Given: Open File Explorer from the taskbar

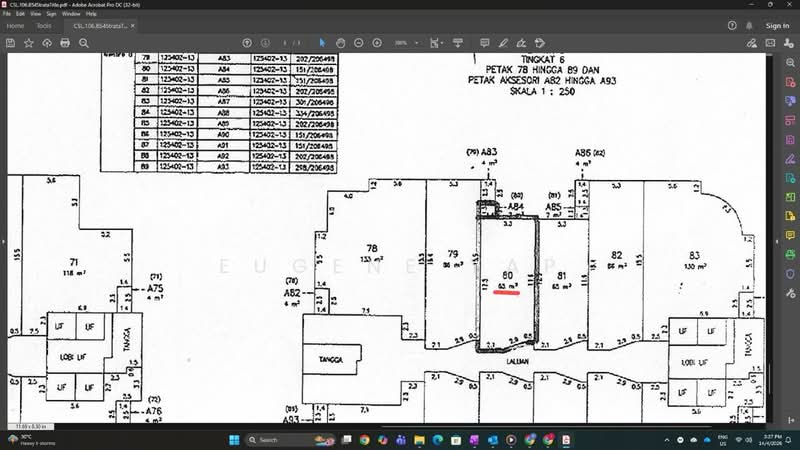Looking at the screenshot, I should (419, 440).
